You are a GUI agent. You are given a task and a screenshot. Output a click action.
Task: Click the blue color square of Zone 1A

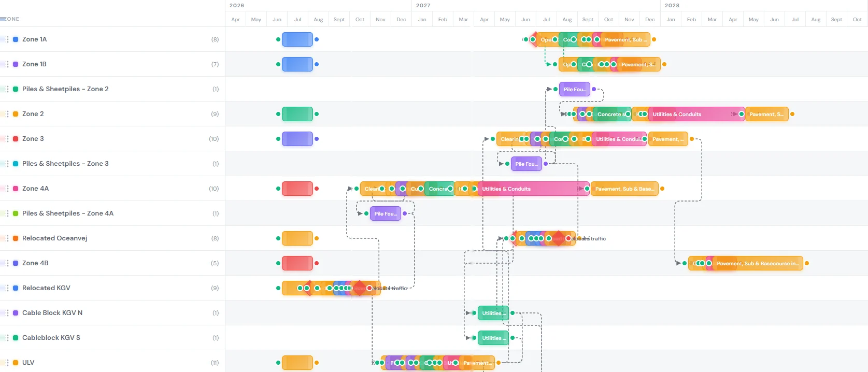click(x=16, y=39)
